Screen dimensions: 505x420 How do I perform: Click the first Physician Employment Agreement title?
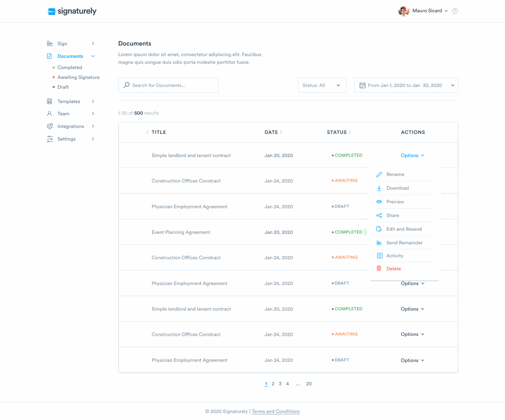point(189,206)
